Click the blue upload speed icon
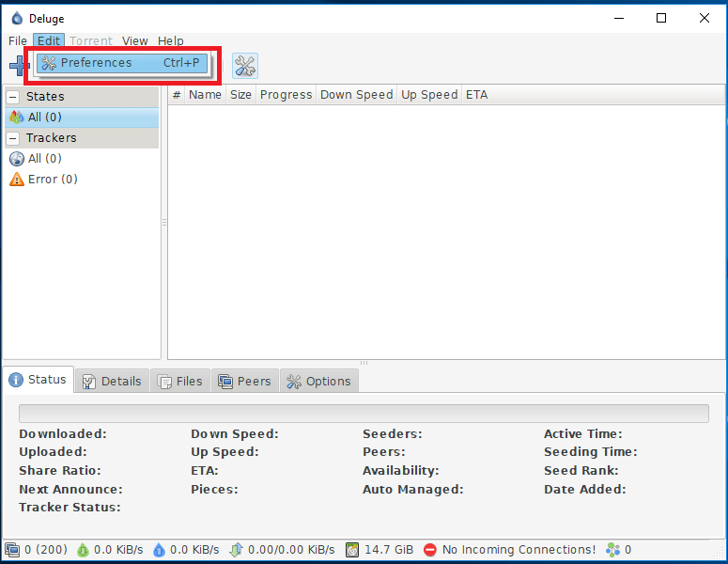The width and height of the screenshot is (728, 564). 160,550
